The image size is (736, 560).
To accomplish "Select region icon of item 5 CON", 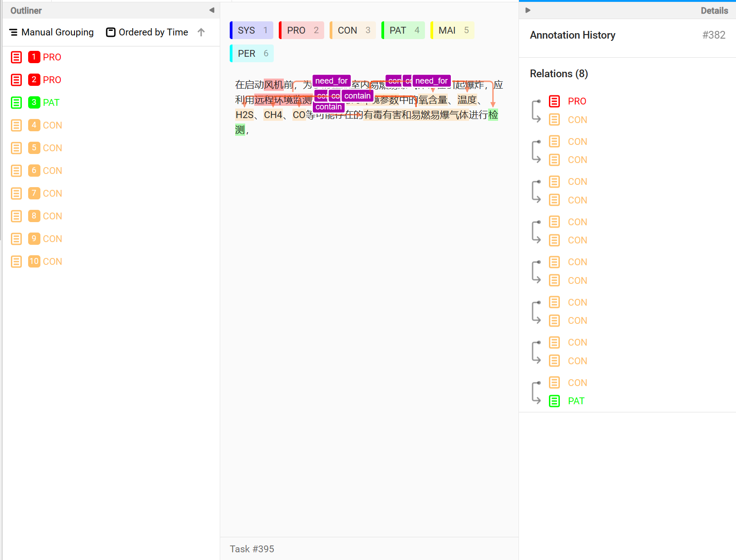I will (16, 148).
